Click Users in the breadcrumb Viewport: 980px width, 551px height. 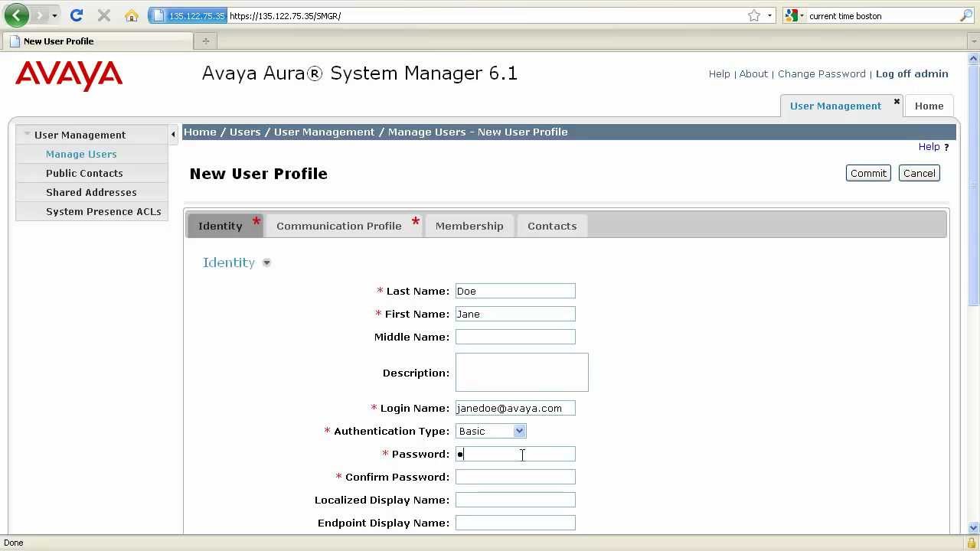(245, 132)
